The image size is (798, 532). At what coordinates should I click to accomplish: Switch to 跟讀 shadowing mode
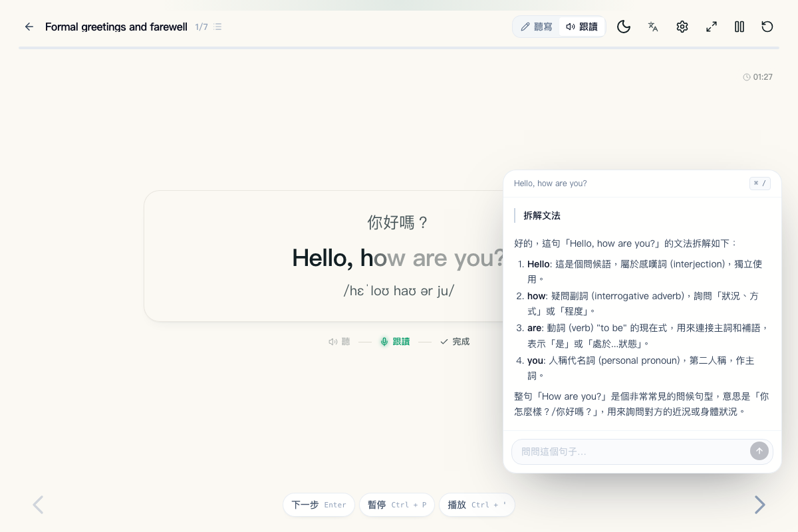tap(582, 27)
